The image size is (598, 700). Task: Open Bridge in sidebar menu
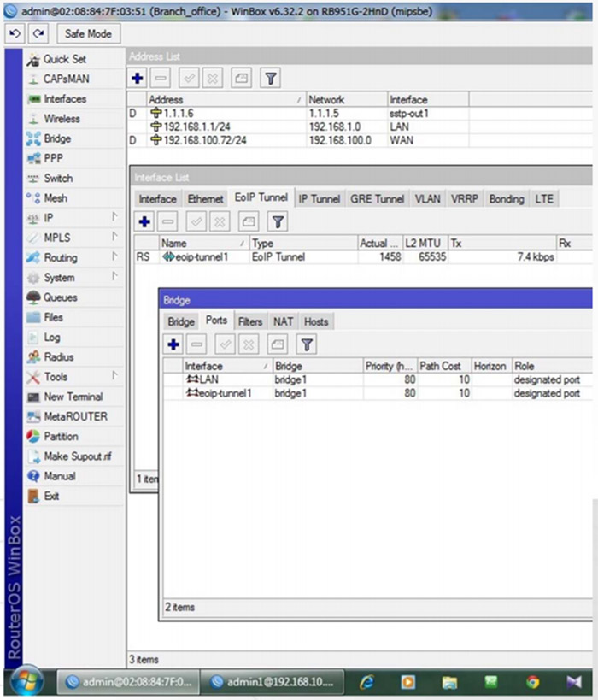57,138
